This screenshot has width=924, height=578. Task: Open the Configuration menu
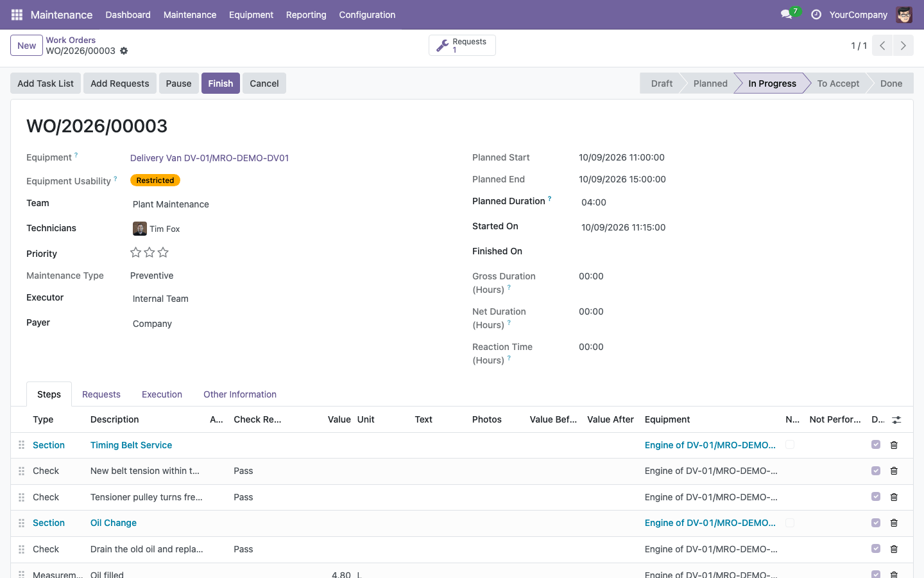(367, 15)
